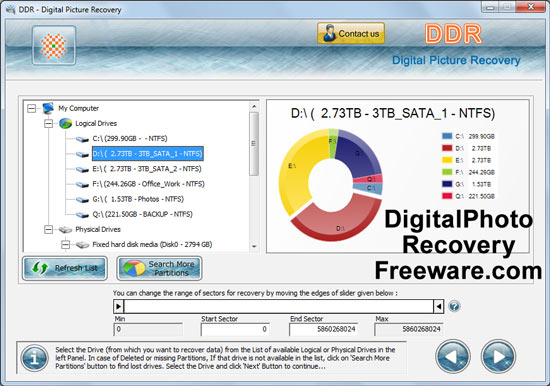This screenshot has height=386, width=550.
Task: Click the End Sector input field
Action: [x=323, y=329]
